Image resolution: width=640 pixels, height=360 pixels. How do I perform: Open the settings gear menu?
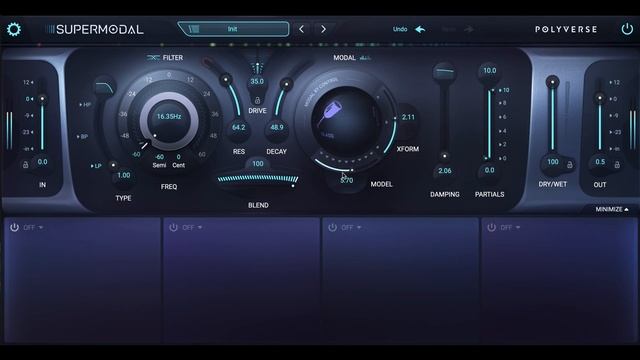[x=14, y=29]
